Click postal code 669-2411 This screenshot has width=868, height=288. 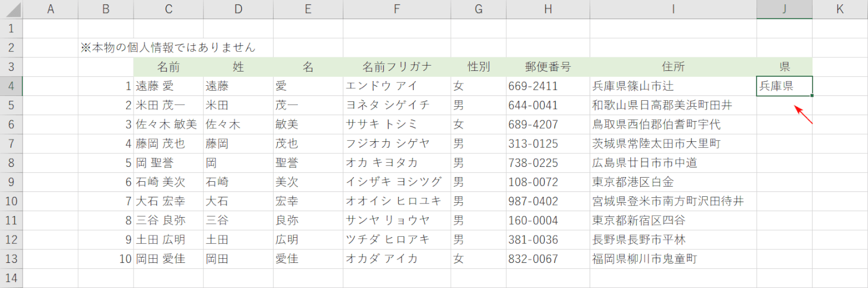548,86
